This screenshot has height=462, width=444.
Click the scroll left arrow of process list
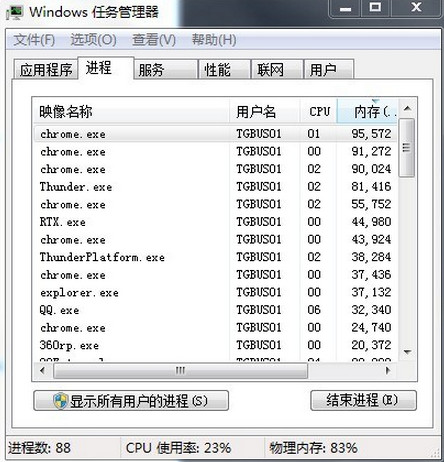(x=42, y=370)
